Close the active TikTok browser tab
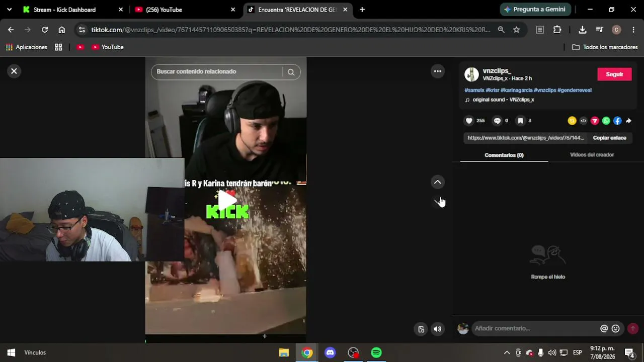This screenshot has height=362, width=644. pyautogui.click(x=345, y=10)
